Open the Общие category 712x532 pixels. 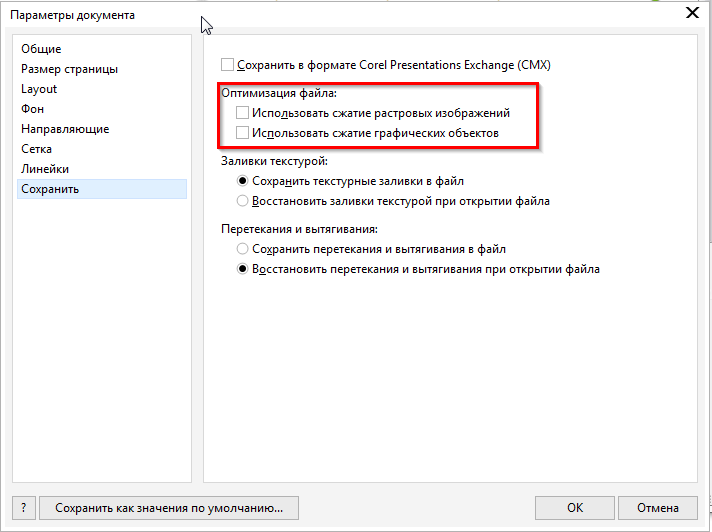click(41, 49)
